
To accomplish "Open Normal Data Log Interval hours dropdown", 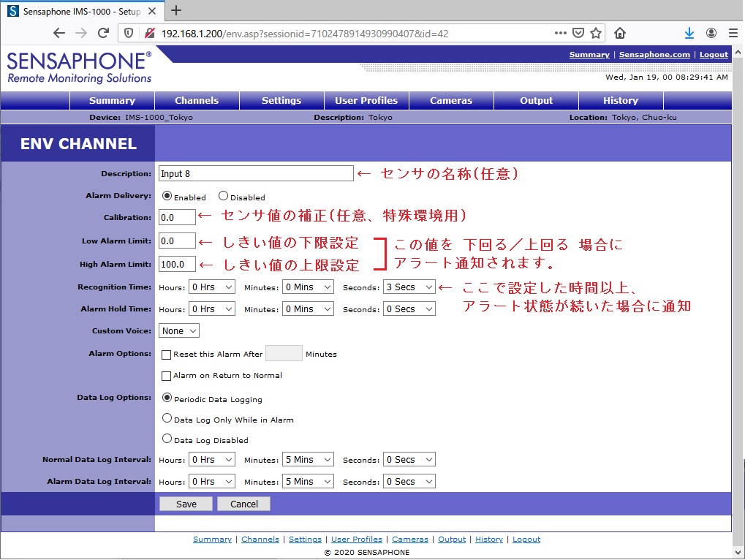I will pos(212,459).
